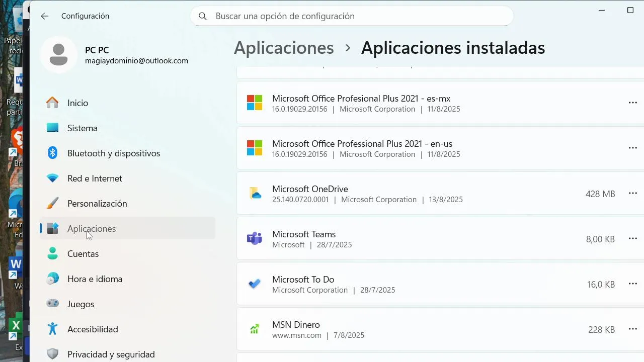Open the Inicio settings section
The image size is (644, 362).
point(127,103)
